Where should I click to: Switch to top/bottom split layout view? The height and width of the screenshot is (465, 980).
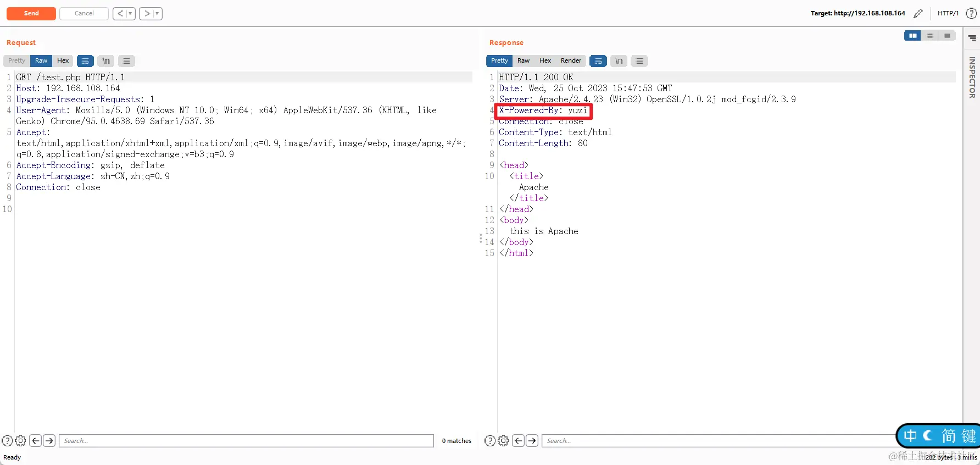pos(930,36)
